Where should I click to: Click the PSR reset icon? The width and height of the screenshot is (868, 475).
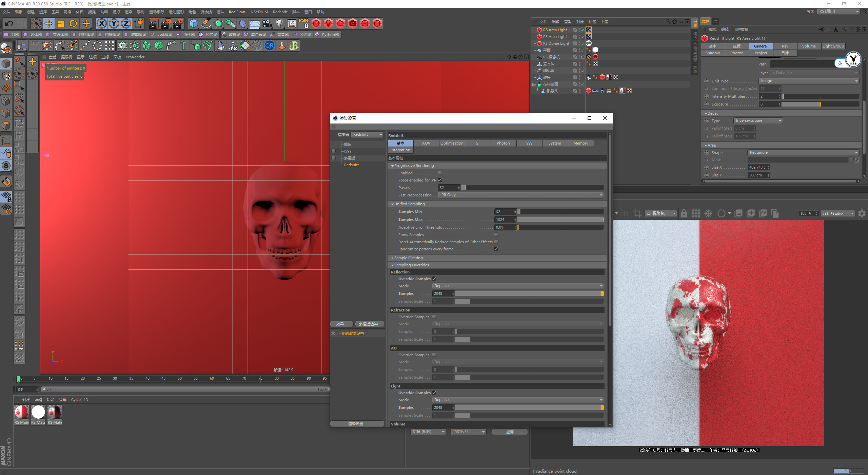click(303, 23)
